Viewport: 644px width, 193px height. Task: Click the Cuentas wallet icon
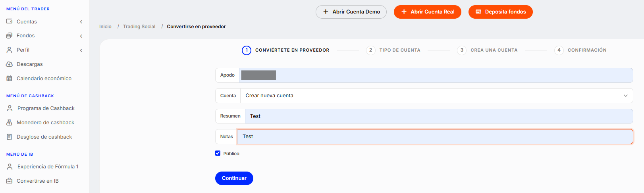click(x=9, y=21)
